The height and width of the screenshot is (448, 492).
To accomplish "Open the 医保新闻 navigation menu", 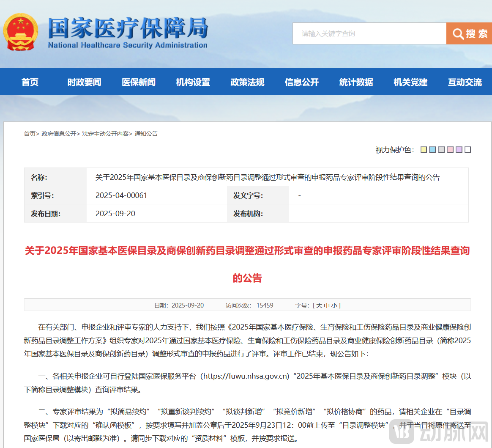I will coord(138,82).
